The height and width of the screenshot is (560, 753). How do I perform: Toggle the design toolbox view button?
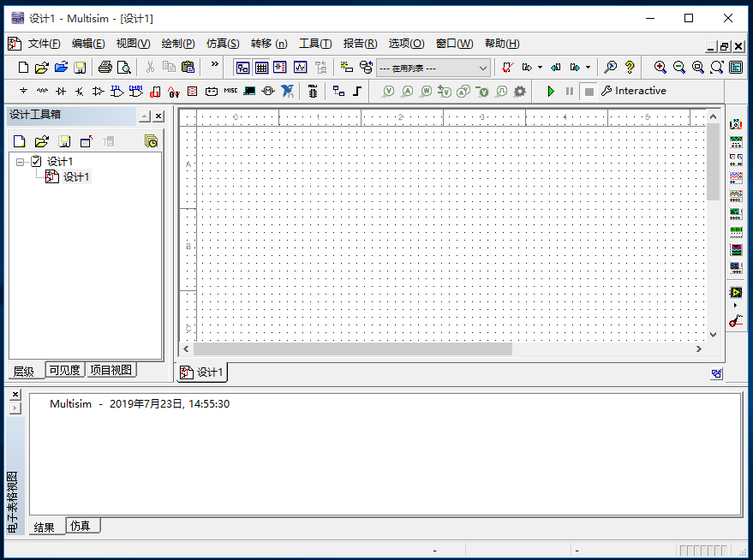click(x=242, y=67)
